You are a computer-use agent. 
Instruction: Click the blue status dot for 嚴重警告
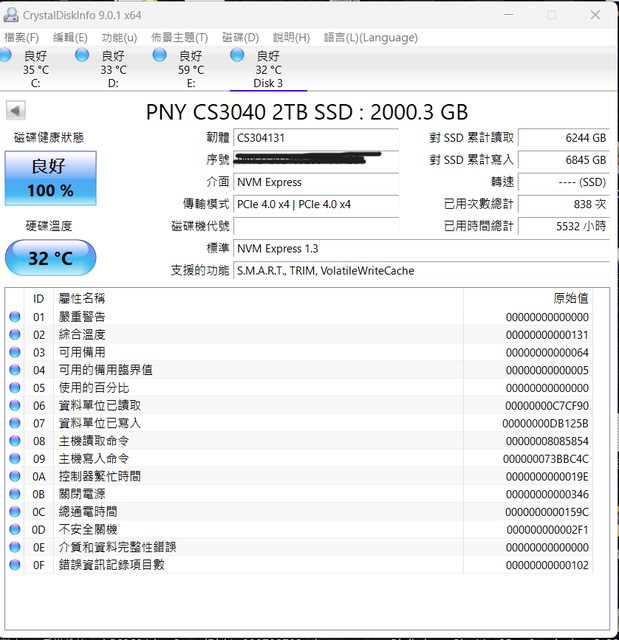[15, 317]
